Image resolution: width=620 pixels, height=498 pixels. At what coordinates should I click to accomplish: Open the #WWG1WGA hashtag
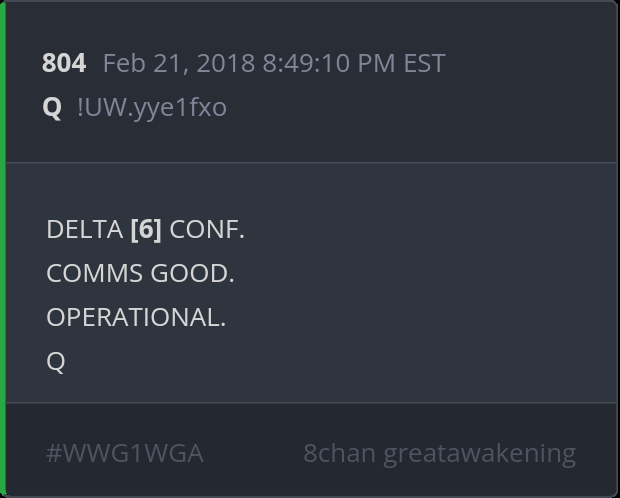tap(125, 453)
